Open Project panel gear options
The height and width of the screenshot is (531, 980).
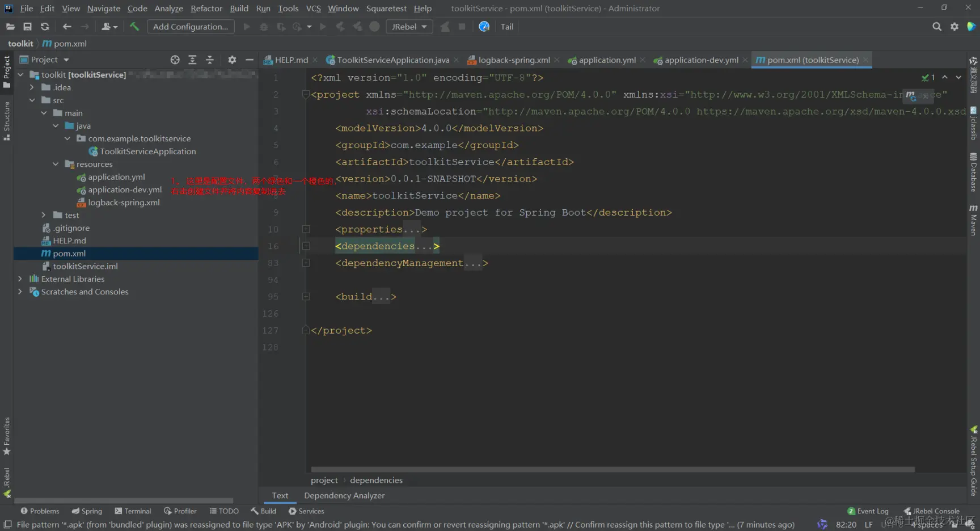click(x=232, y=60)
